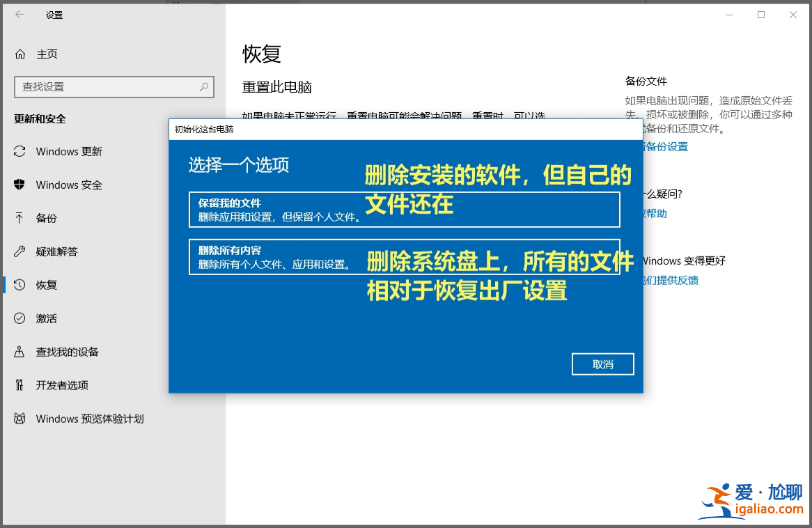Select the 备份 upload icon
This screenshot has height=528, width=812.
[20, 218]
